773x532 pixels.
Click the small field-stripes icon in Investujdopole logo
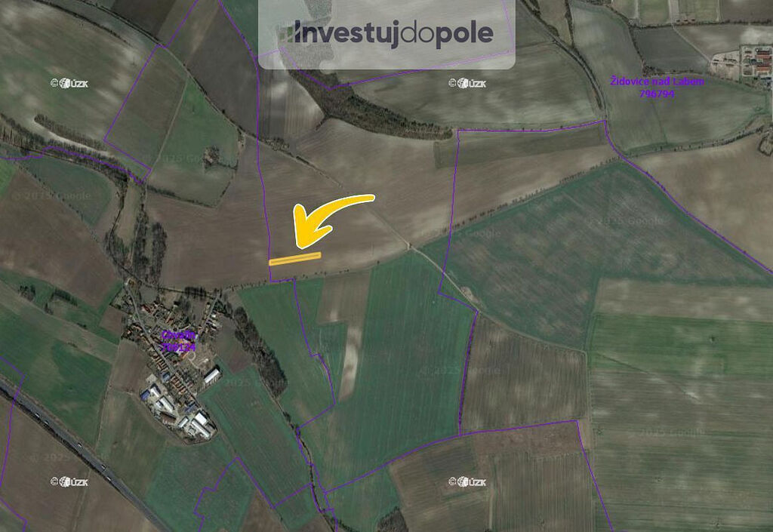click(286, 33)
